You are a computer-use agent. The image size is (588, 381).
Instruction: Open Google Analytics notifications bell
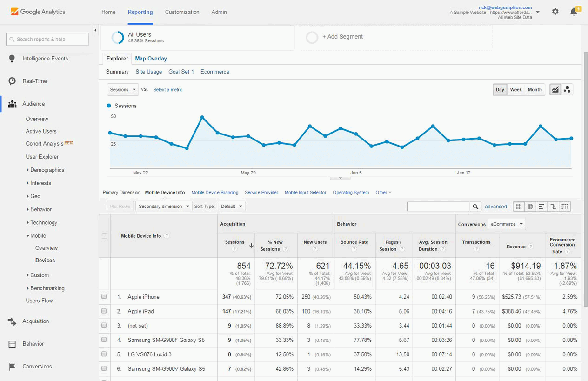point(574,12)
